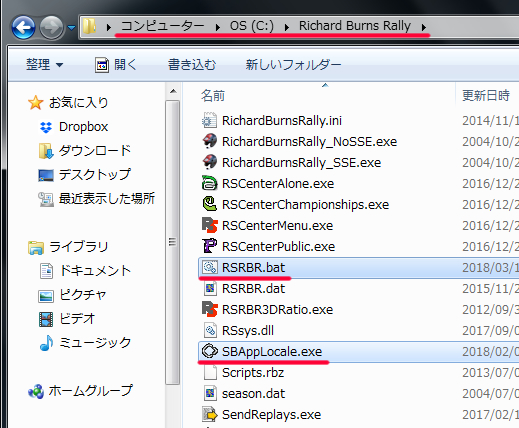Click the file name RSRBR3DRatio.exe
The width and height of the screenshot is (519, 428).
point(277,310)
